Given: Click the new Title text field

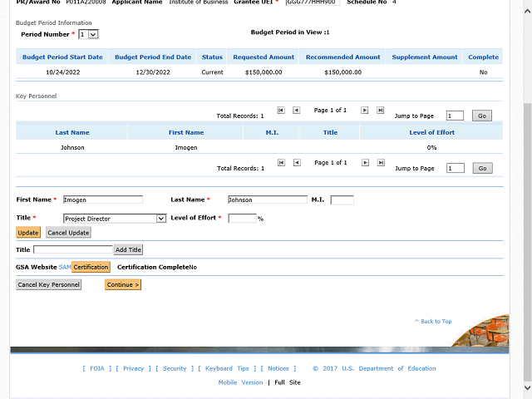Looking at the screenshot, I should coord(73,249).
